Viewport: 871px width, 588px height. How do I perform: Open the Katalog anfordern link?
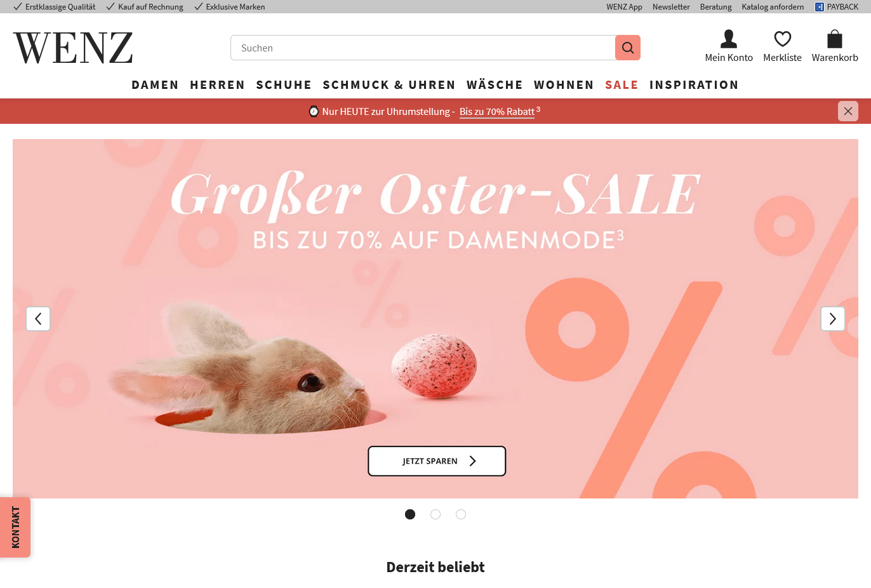click(773, 7)
